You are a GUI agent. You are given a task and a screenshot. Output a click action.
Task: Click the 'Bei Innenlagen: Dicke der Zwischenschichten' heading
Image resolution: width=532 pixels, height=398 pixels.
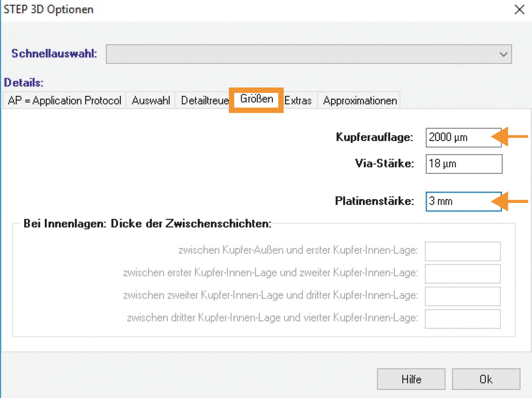tap(147, 224)
